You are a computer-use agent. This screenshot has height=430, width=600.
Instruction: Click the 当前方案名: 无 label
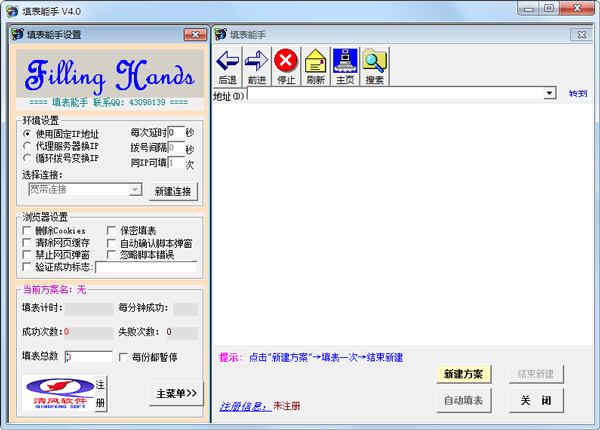(x=54, y=290)
